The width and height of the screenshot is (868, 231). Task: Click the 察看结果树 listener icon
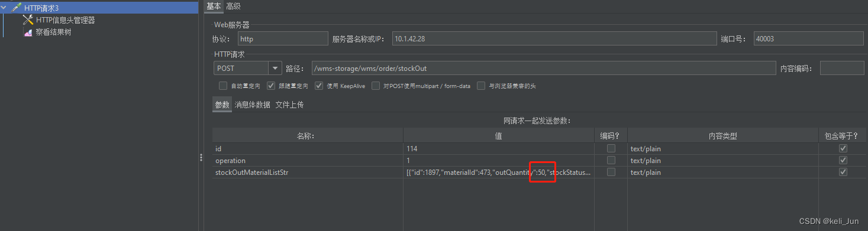pos(28,32)
